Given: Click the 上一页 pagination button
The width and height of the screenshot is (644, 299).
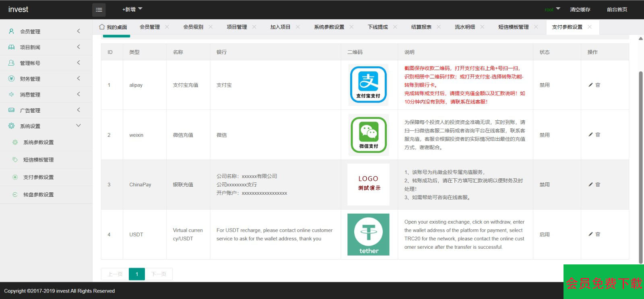Looking at the screenshot, I should click(115, 274).
